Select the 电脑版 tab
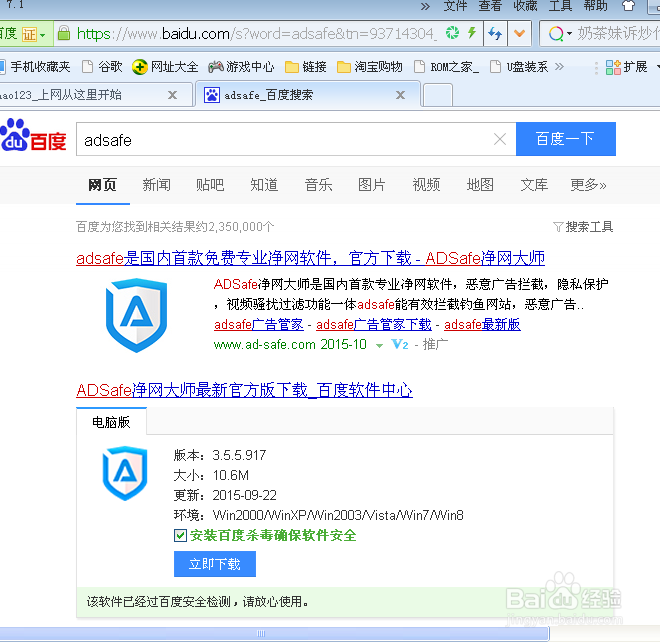 pyautogui.click(x=111, y=422)
